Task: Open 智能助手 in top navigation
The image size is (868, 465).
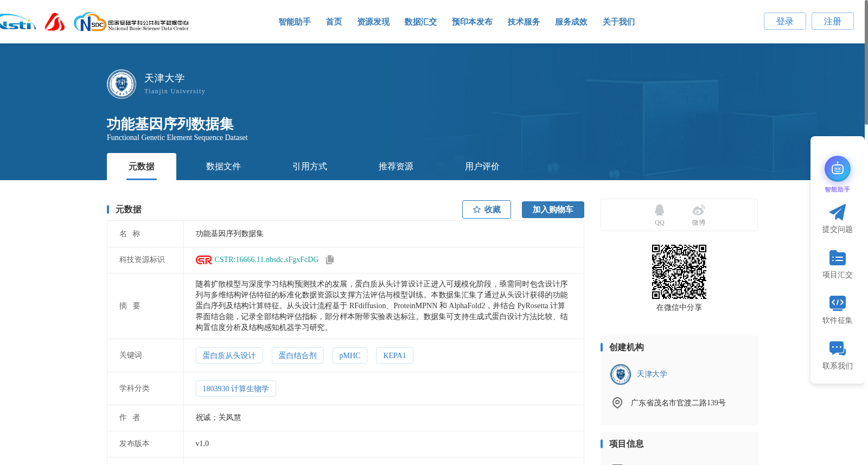Action: [x=295, y=22]
